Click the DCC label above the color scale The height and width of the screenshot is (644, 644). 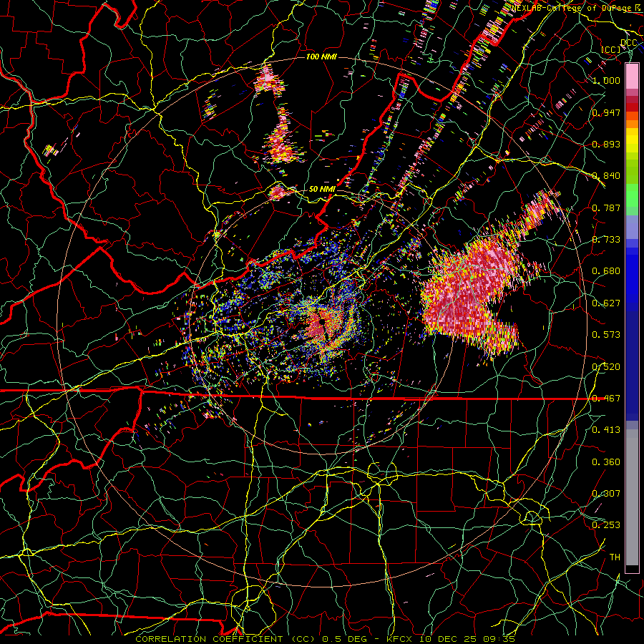point(629,43)
